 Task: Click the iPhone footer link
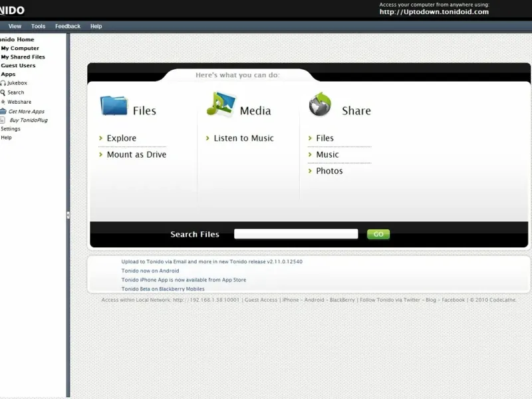(x=291, y=300)
